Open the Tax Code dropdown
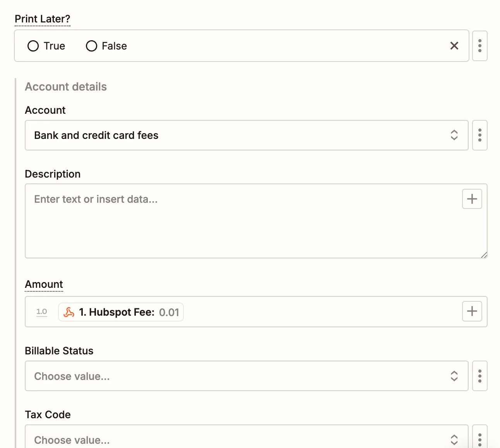Image resolution: width=500 pixels, height=448 pixels. click(247, 437)
